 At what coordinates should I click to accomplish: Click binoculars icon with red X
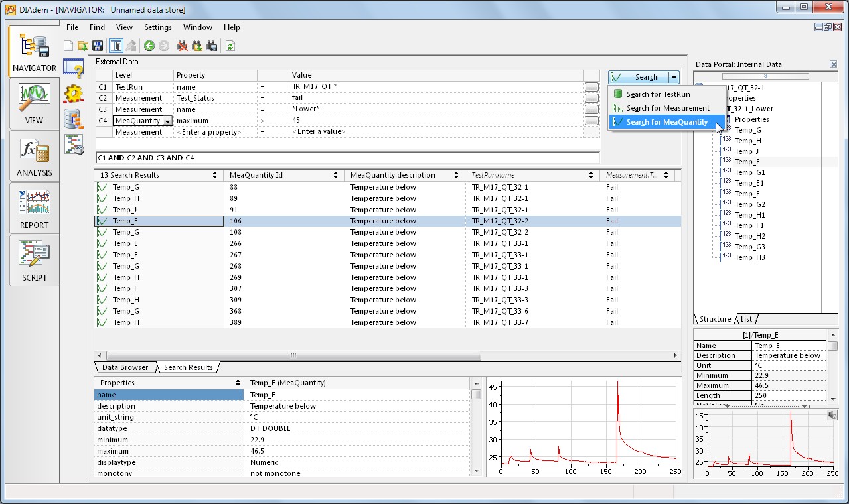183,46
